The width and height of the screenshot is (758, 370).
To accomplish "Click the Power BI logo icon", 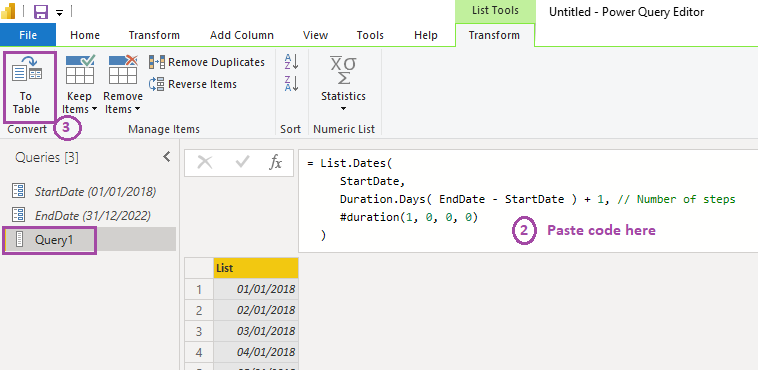I will pos(8,11).
